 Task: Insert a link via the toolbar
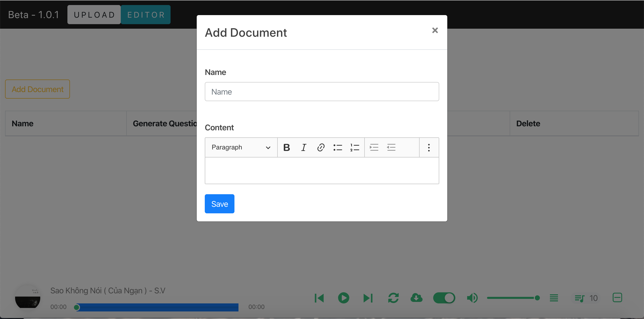(x=321, y=147)
